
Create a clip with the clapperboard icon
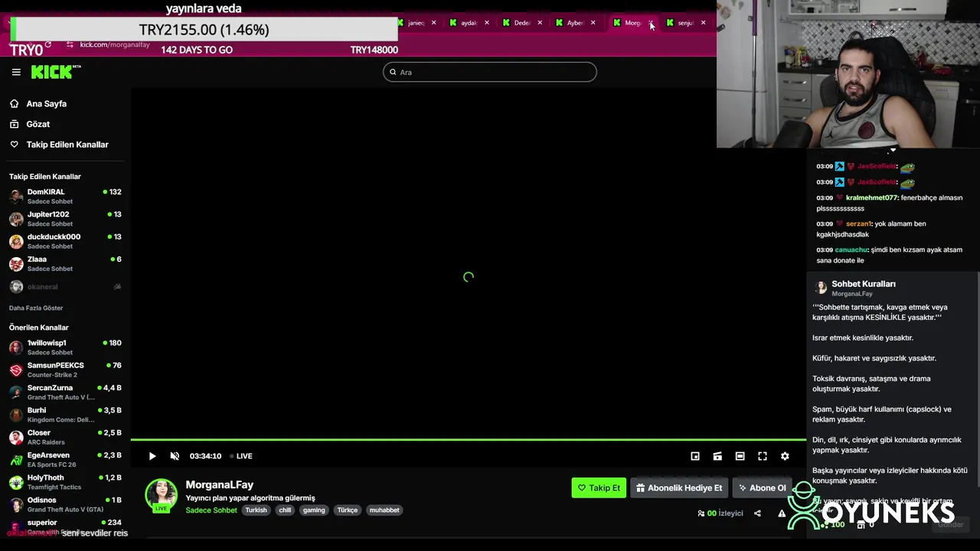[717, 456]
